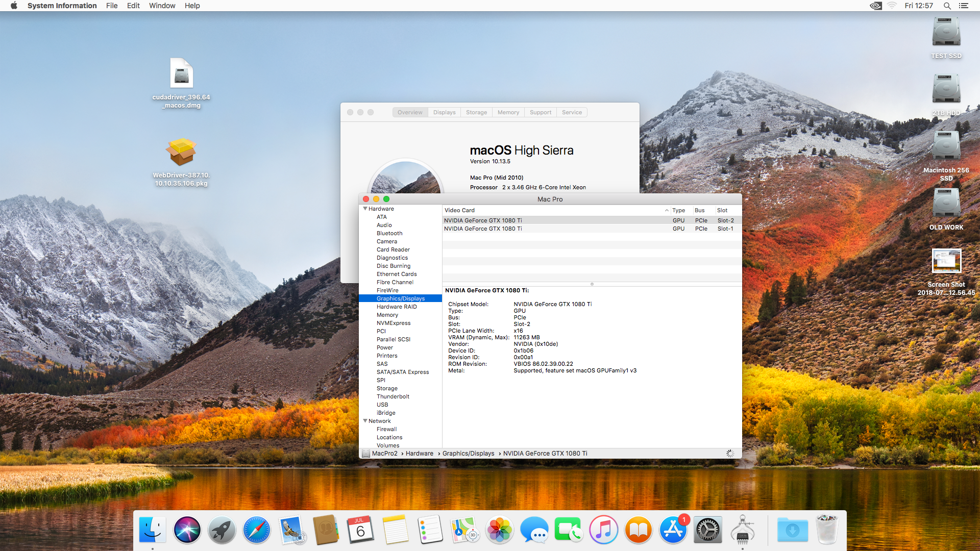Viewport: 980px width, 551px height.
Task: Click NVIDIA driver menu bar icon
Action: click(x=876, y=6)
